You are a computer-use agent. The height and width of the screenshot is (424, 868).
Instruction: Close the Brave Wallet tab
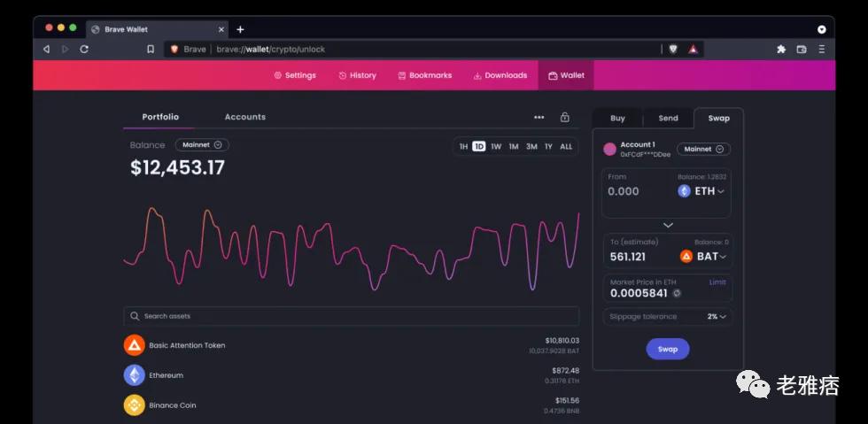[221, 29]
